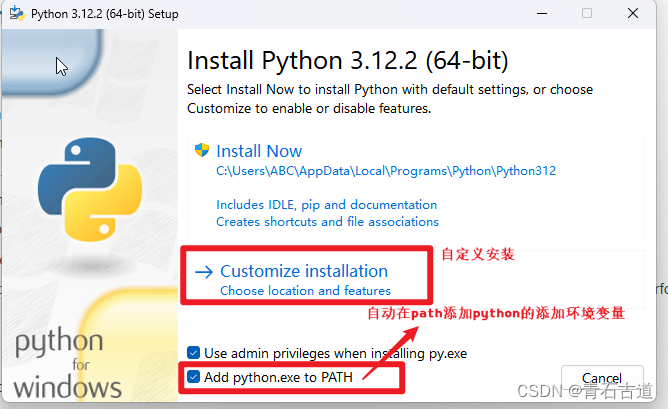
Task: Click the default install path C:\Users\ABC\AppData text
Action: 386,171
